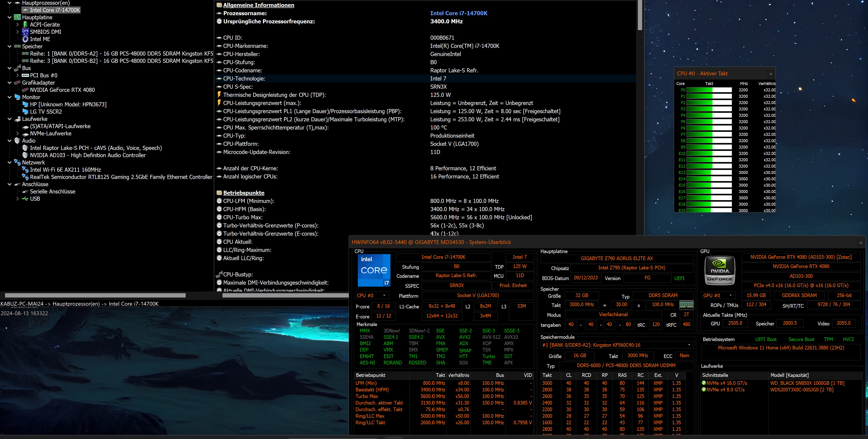Expand the ACPI-Geräte node
The height and width of the screenshot is (439, 868).
17,24
